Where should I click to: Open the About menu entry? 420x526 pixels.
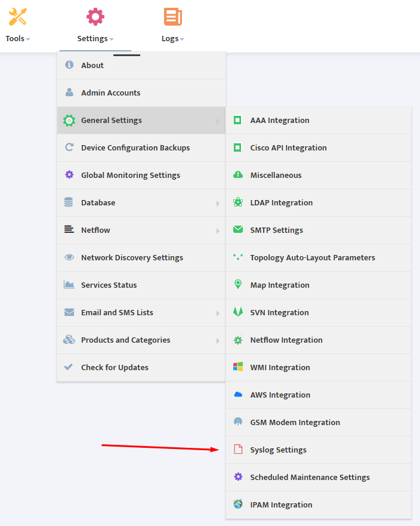coord(141,66)
